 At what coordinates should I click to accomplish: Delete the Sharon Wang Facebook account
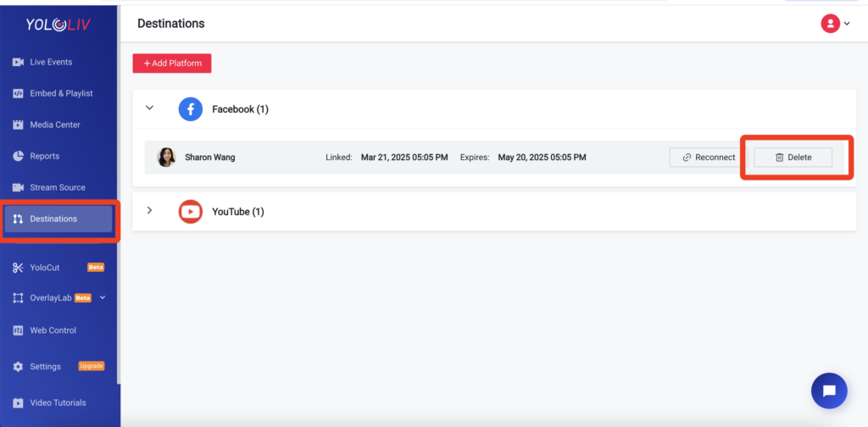(x=793, y=158)
